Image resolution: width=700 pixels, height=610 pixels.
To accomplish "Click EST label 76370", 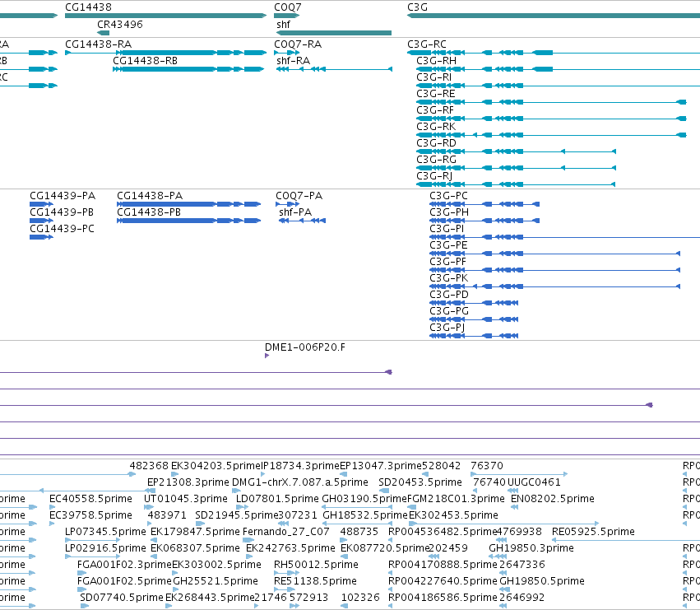I will pyautogui.click(x=487, y=466).
